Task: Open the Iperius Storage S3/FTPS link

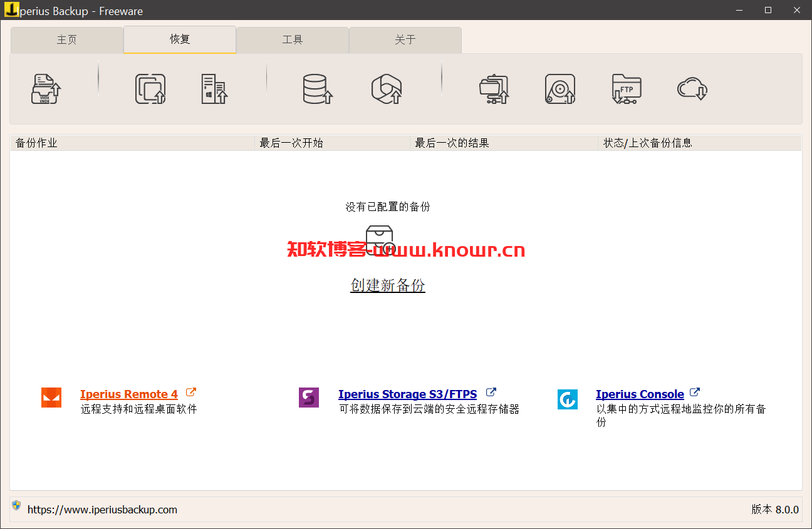Action: click(x=407, y=394)
